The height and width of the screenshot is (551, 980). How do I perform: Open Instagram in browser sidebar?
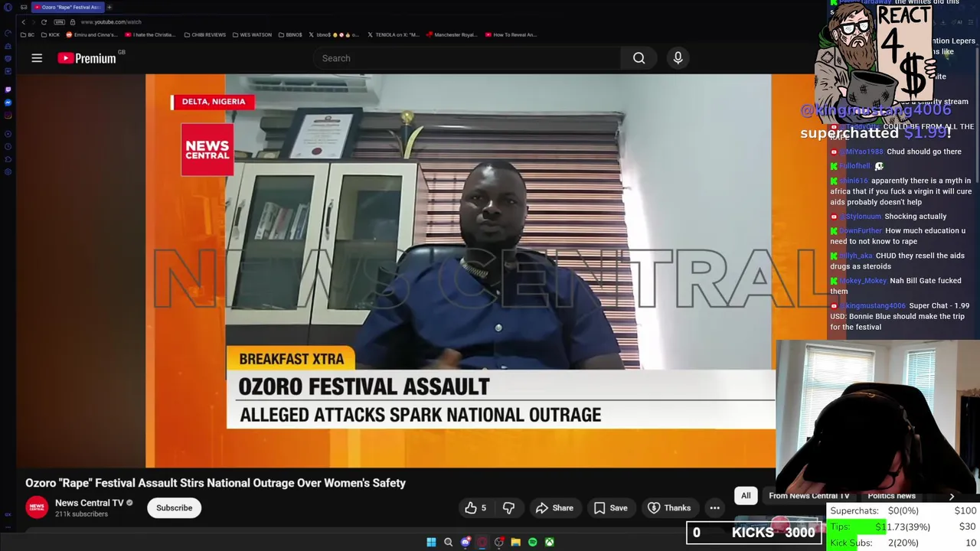(8, 116)
